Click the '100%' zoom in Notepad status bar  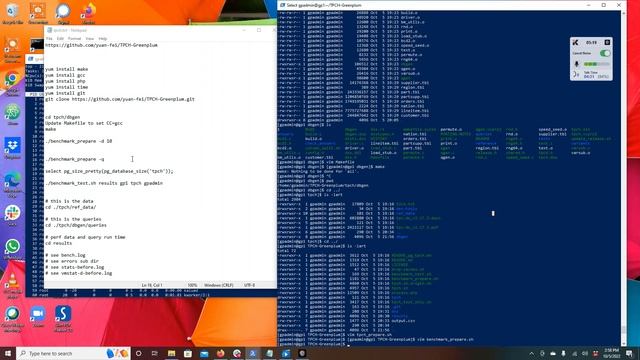tap(192, 285)
